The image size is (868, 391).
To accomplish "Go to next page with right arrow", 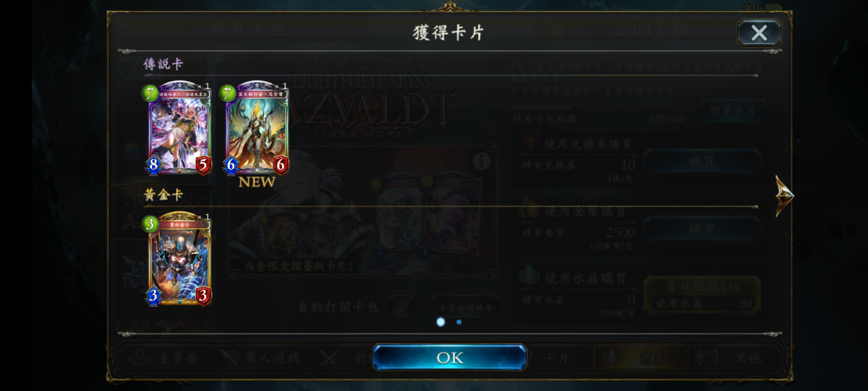I will coord(784,196).
